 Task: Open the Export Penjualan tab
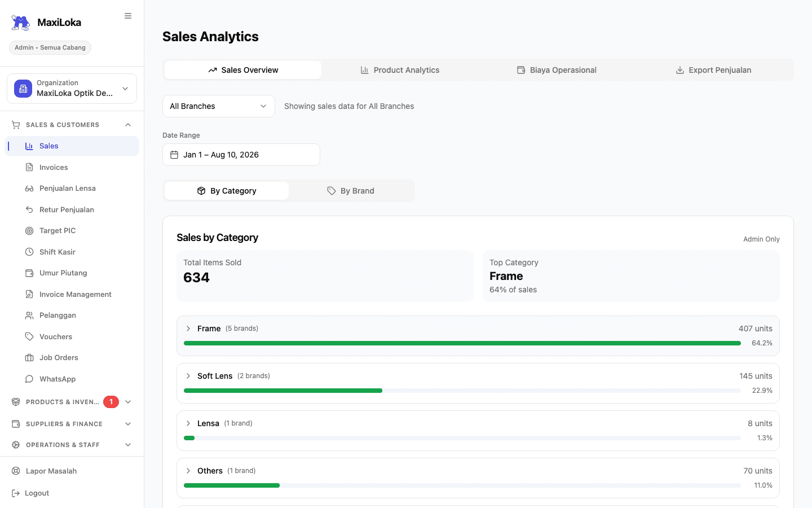(713, 70)
